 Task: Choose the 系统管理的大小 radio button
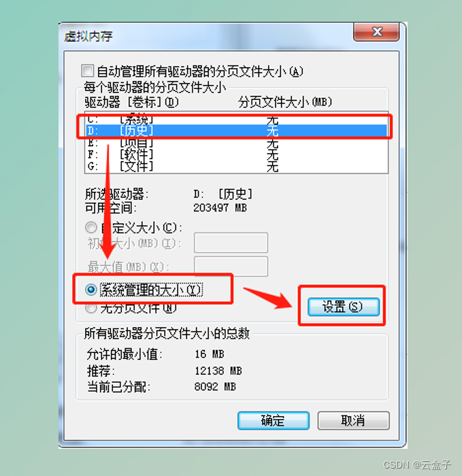click(x=91, y=290)
